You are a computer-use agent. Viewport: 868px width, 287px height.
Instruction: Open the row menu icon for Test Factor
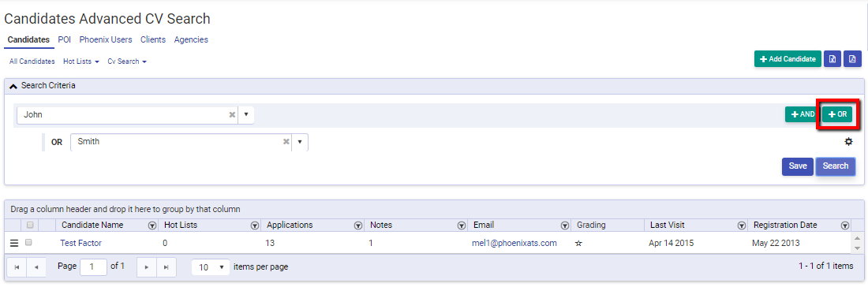pyautogui.click(x=14, y=243)
